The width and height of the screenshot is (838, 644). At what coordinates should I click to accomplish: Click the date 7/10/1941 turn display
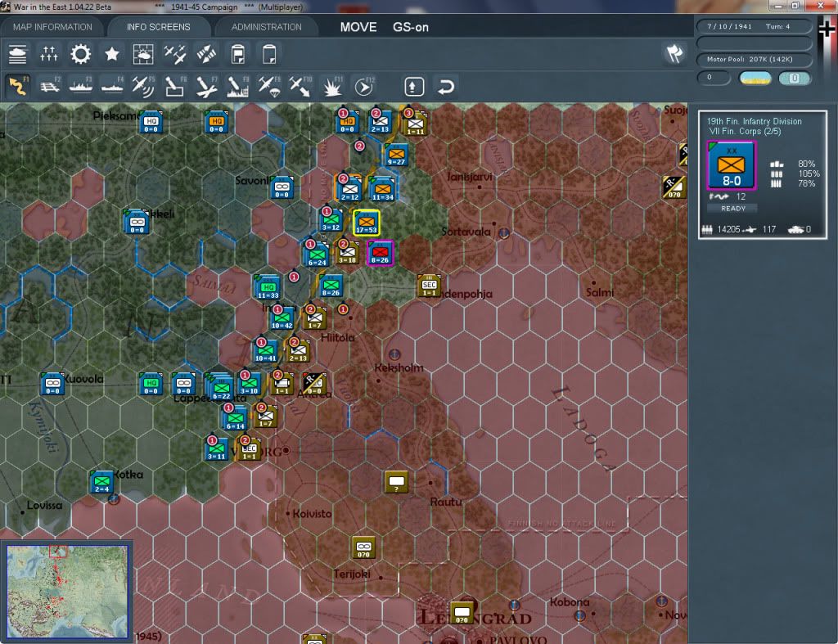754,26
